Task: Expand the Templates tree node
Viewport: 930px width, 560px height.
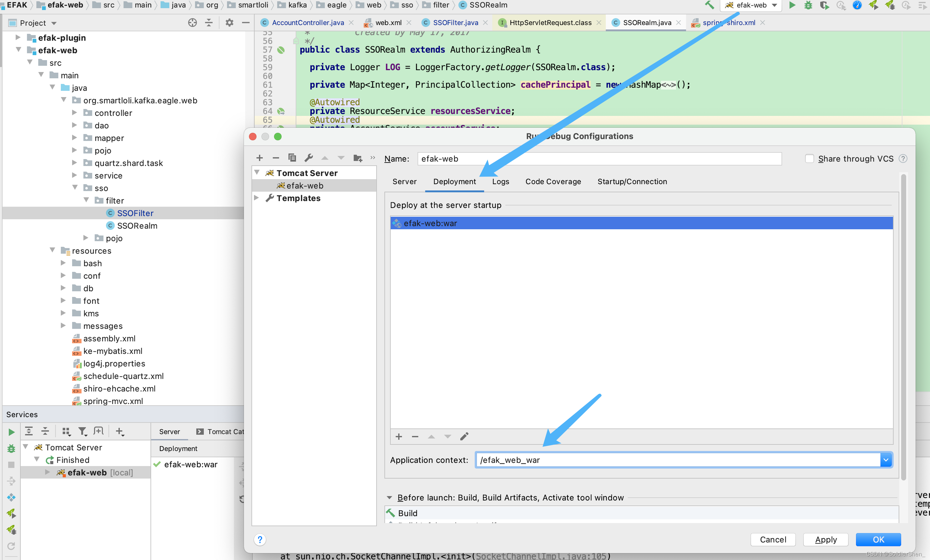Action: click(256, 198)
